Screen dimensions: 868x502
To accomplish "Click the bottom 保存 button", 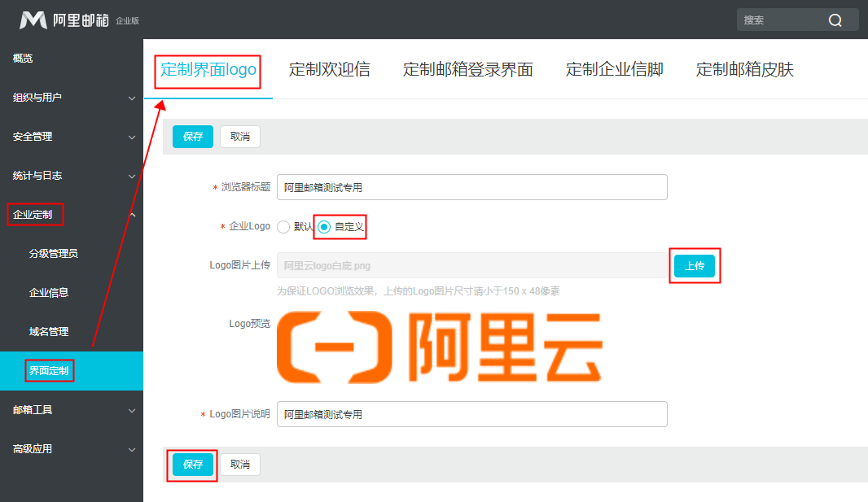I will [x=193, y=465].
